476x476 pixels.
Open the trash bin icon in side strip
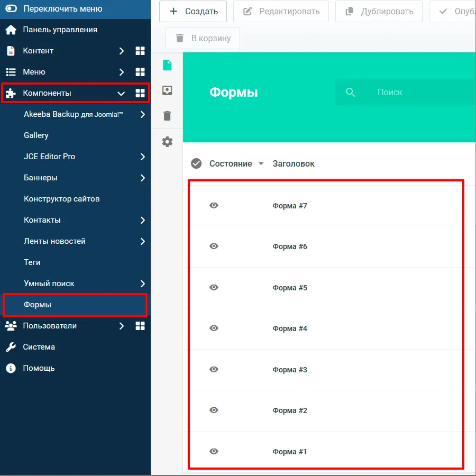point(167,116)
